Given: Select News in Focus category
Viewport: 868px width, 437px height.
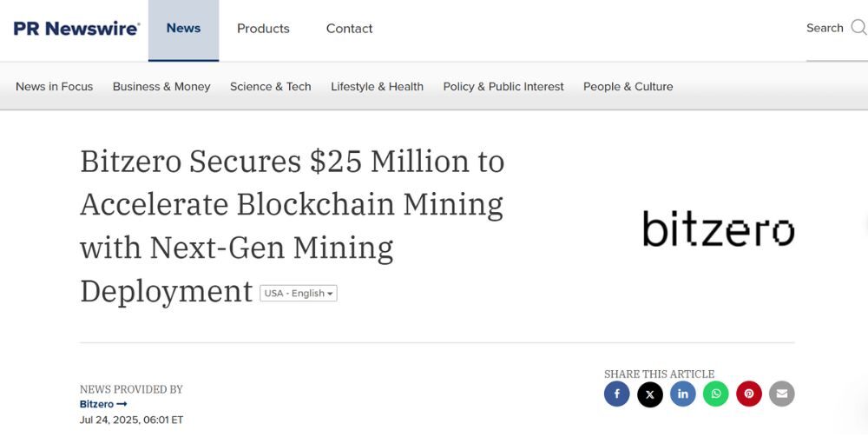Looking at the screenshot, I should click(54, 87).
